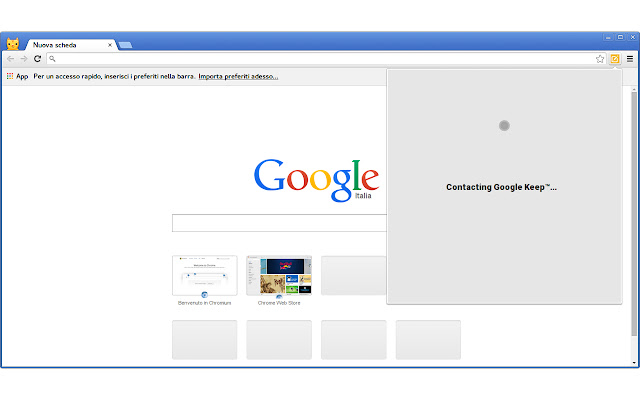Click Importa preferiti adesso link
This screenshot has height=400, width=640.
[x=238, y=76]
